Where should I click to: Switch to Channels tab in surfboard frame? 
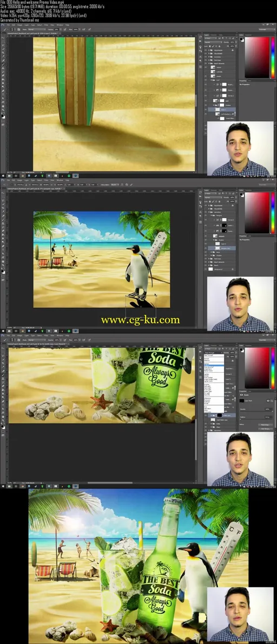click(x=213, y=35)
